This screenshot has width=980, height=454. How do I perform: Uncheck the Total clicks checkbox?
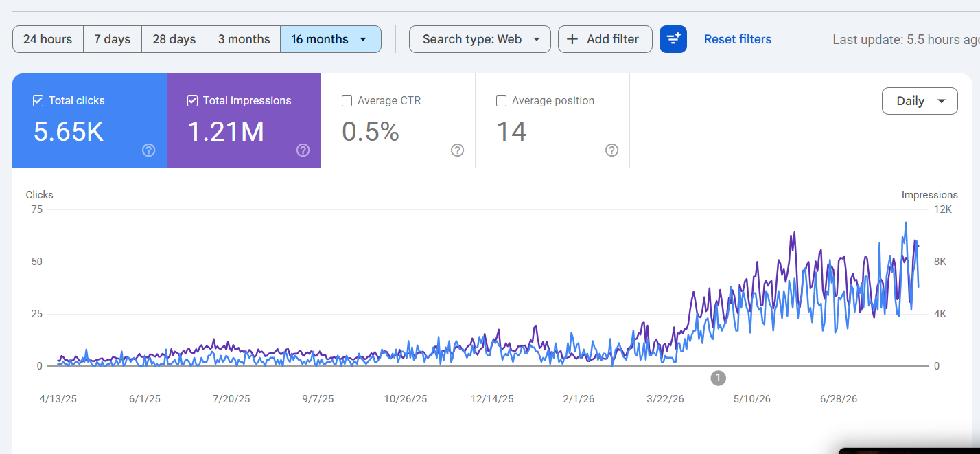pos(38,101)
